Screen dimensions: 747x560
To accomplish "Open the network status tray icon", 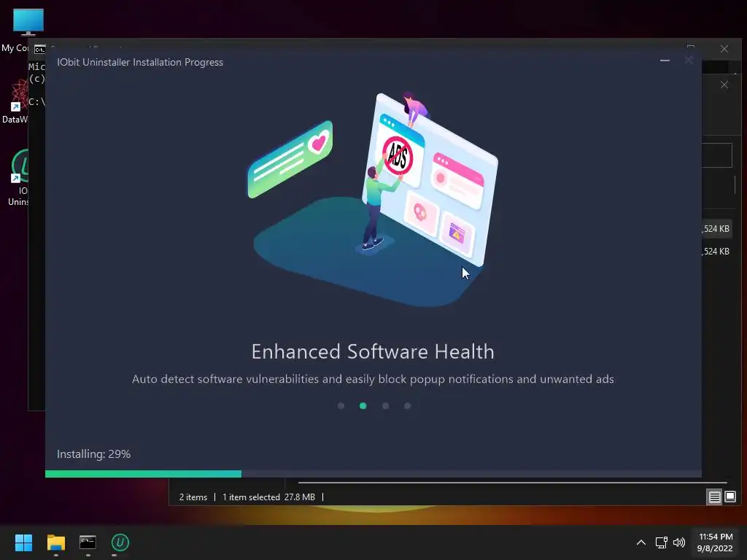I will (x=661, y=542).
